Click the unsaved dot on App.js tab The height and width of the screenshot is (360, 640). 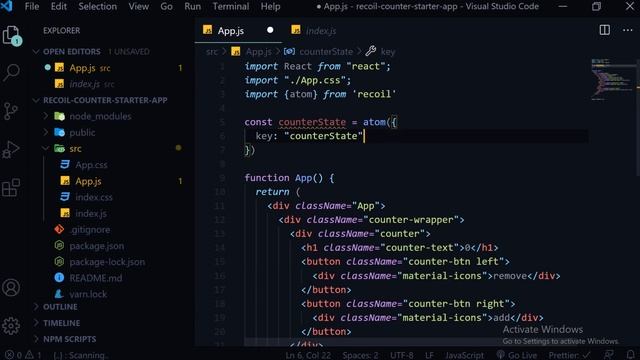(x=270, y=30)
